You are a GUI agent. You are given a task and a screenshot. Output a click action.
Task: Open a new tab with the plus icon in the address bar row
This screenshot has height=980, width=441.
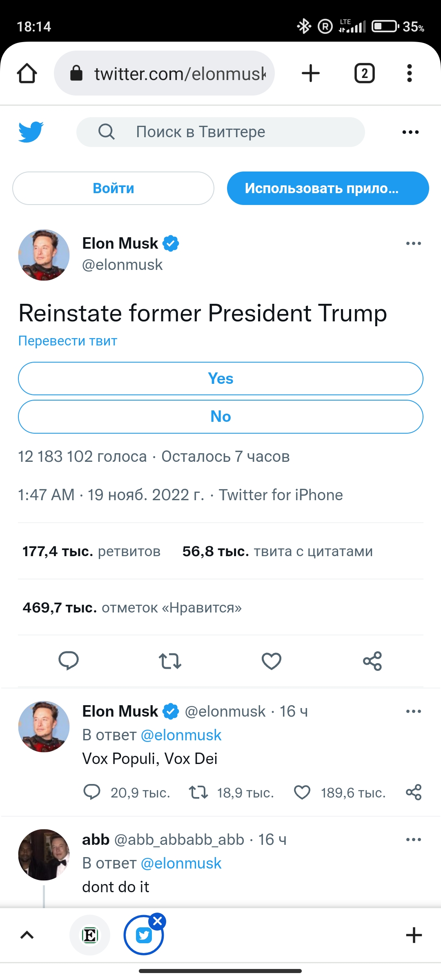(x=310, y=73)
